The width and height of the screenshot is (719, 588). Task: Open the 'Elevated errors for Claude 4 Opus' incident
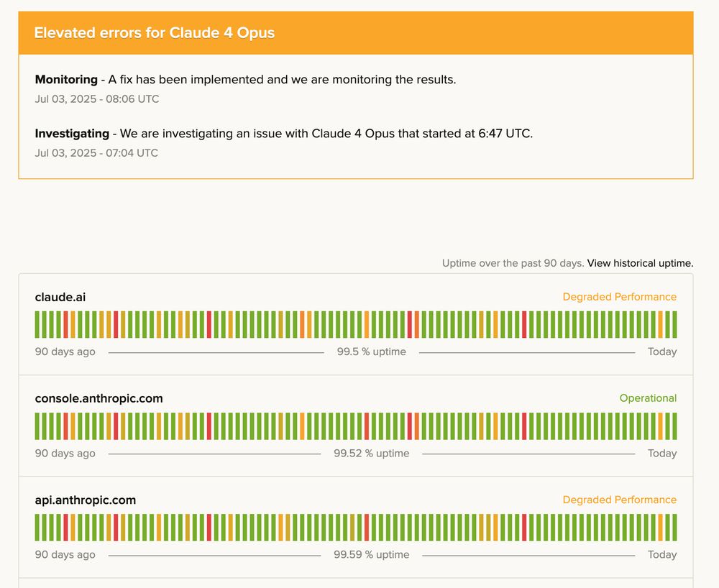point(154,33)
